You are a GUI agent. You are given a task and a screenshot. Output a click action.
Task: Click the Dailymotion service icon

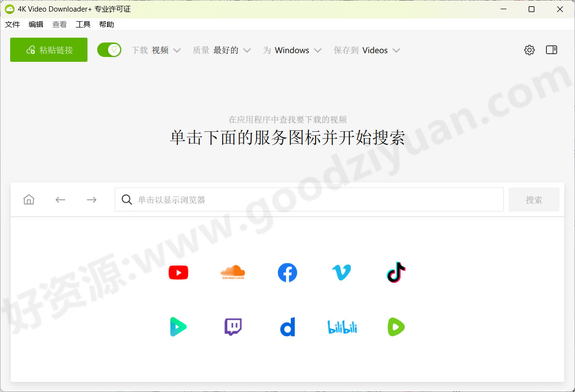[287, 327]
